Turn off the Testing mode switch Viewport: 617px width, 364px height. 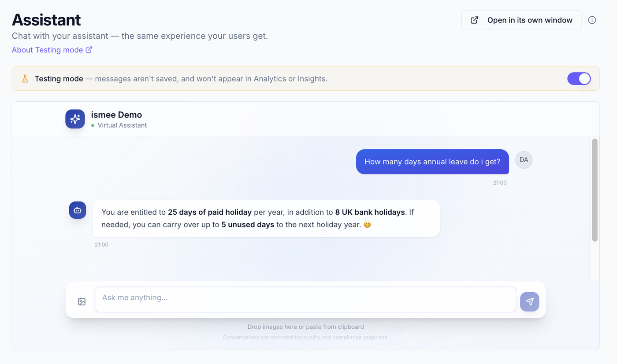coord(579,79)
